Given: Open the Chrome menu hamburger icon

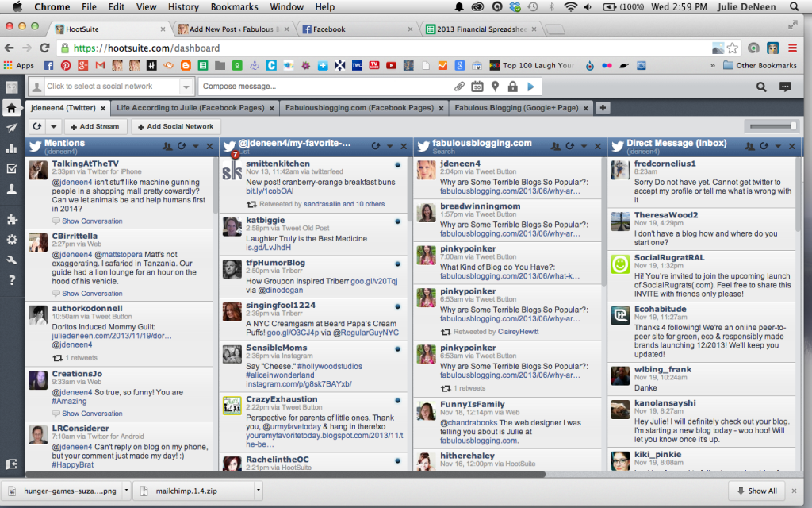Looking at the screenshot, I should click(792, 48).
